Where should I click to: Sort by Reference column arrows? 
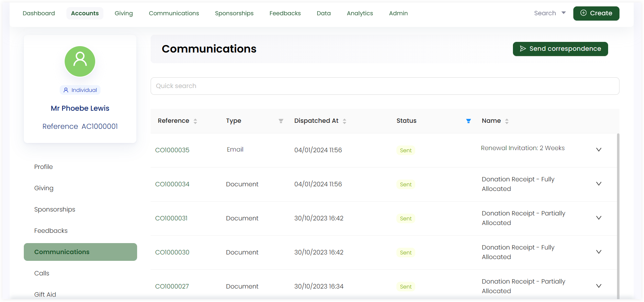[195, 121]
